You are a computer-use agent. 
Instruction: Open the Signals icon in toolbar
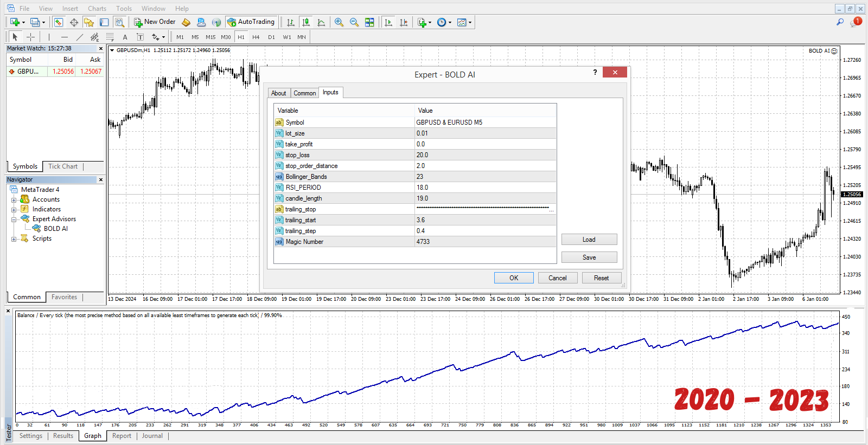(x=216, y=22)
